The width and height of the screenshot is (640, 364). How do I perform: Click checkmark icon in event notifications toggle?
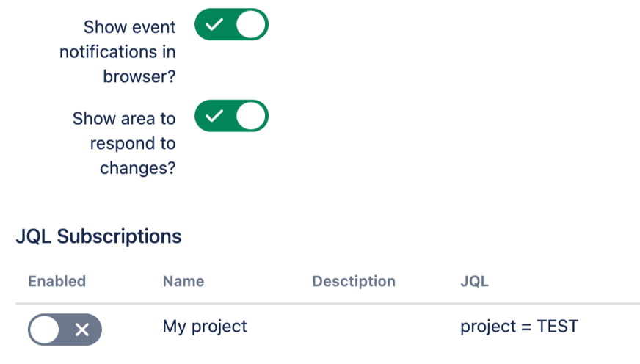214,25
